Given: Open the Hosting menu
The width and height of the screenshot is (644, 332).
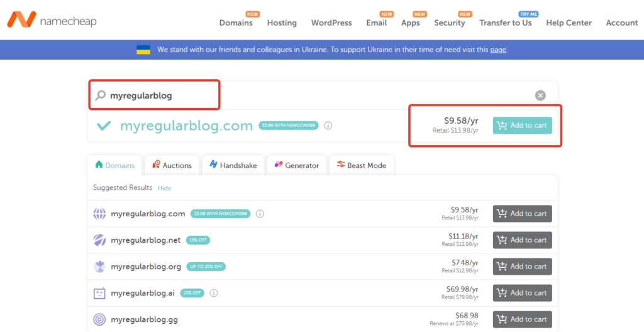Looking at the screenshot, I should pos(282,23).
